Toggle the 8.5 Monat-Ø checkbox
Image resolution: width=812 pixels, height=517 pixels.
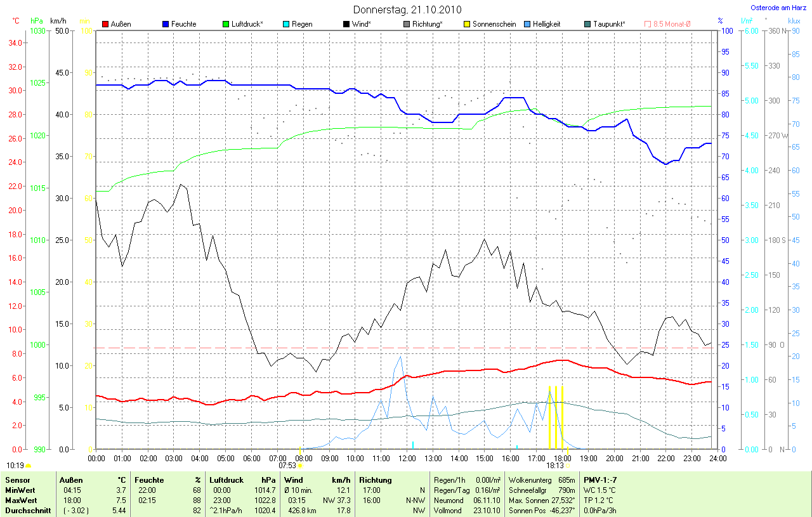(648, 24)
